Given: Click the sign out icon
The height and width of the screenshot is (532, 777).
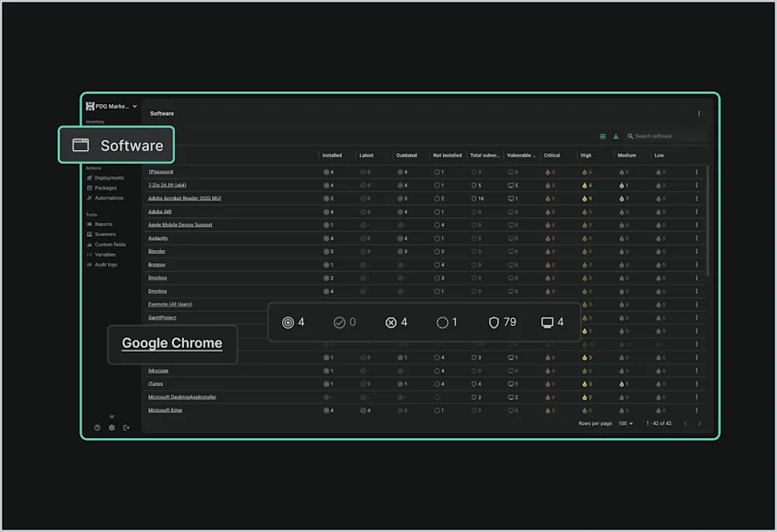Looking at the screenshot, I should tap(127, 427).
